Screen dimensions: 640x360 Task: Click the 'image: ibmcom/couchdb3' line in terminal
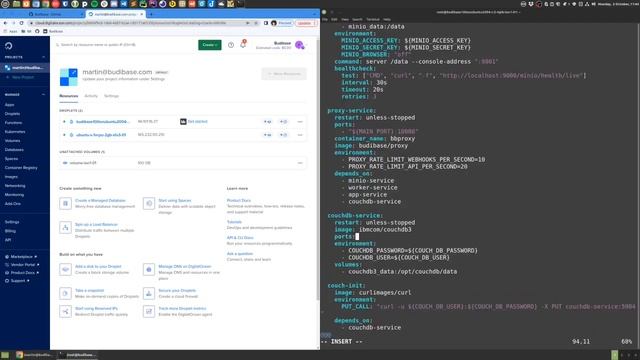pyautogui.click(x=373, y=229)
